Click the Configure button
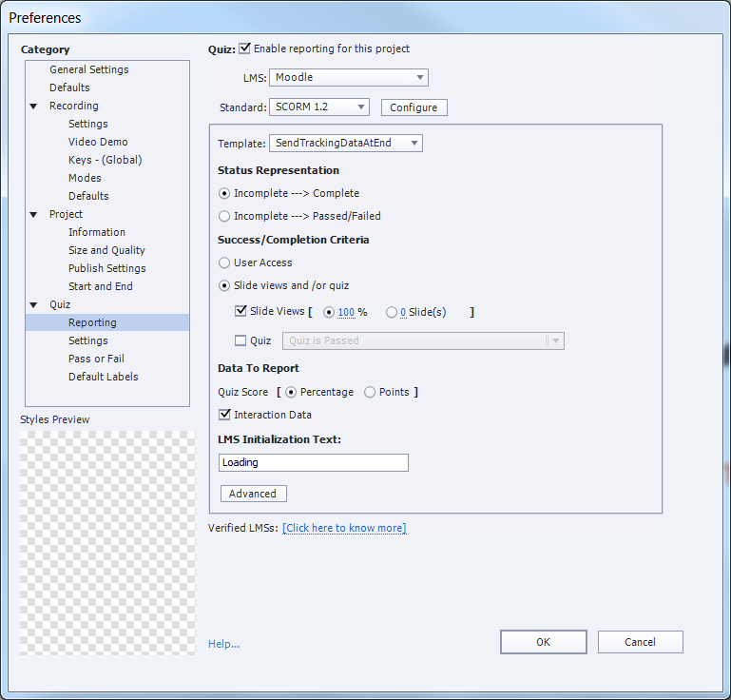 point(414,107)
